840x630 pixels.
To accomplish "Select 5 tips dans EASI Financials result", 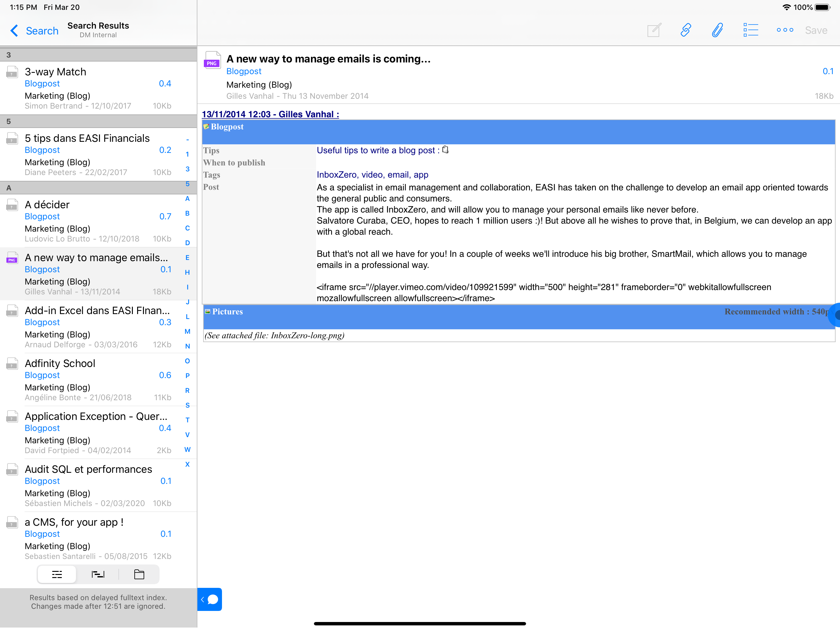I will pyautogui.click(x=98, y=155).
